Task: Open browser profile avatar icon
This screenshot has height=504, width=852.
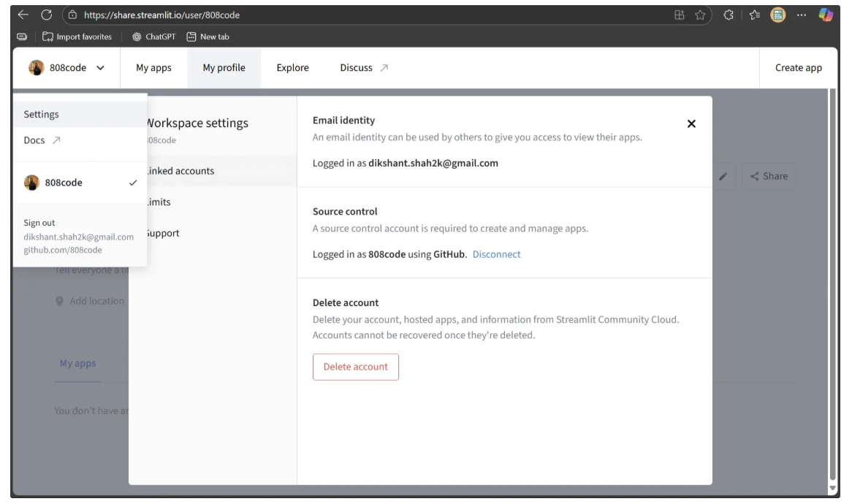Action: [778, 15]
